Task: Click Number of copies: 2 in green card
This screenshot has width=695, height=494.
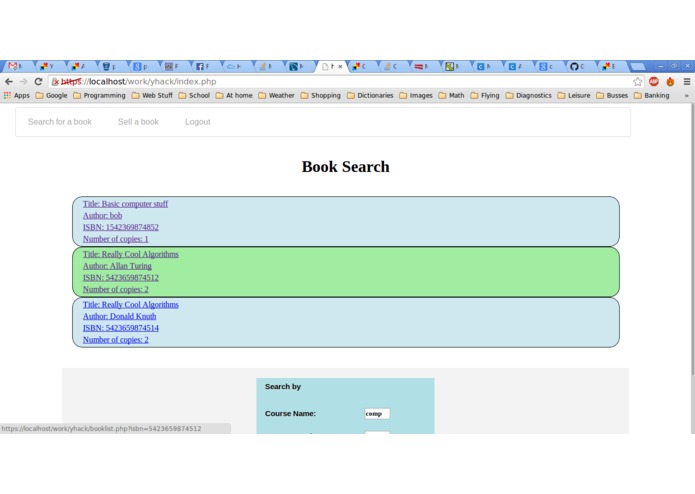Action: coord(116,289)
